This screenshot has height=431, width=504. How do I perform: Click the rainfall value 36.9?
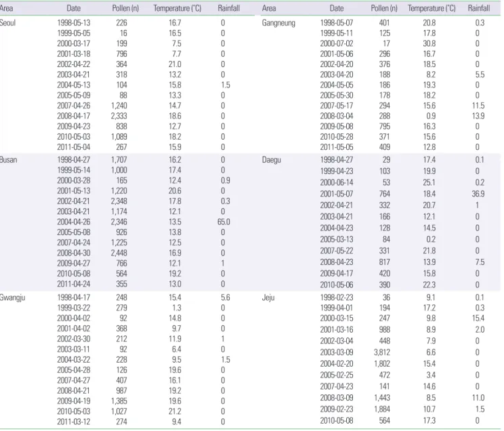coord(478,194)
